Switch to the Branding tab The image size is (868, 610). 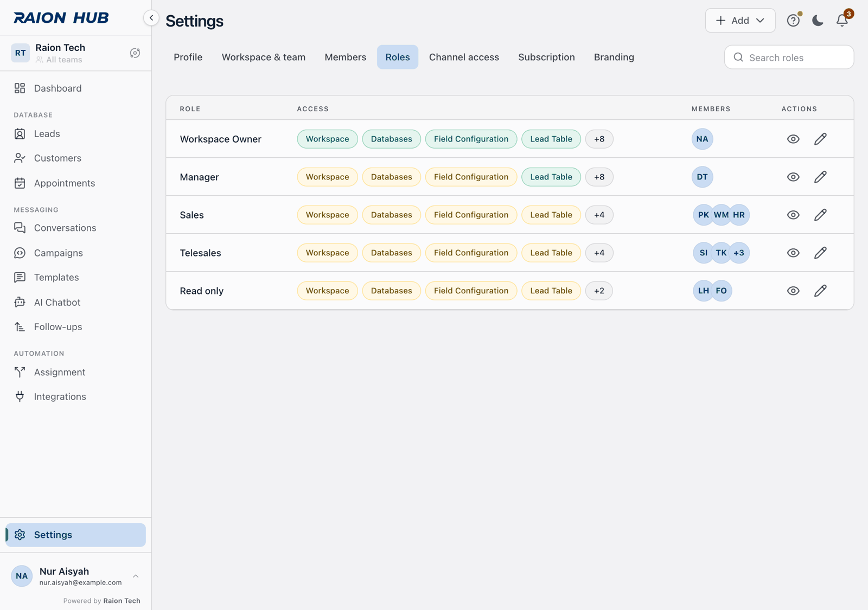point(614,57)
